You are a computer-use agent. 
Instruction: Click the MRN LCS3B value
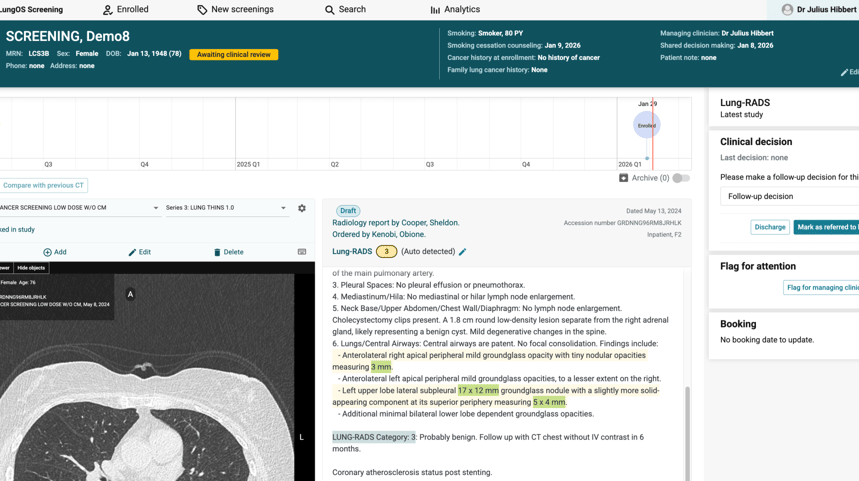pos(39,54)
